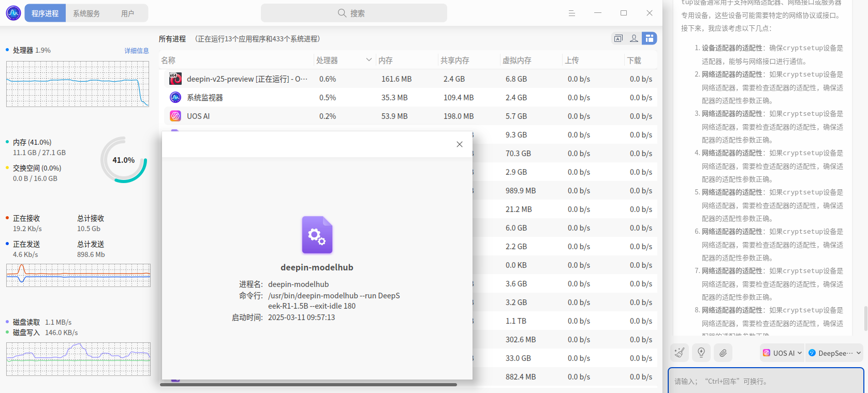Sort processes by 下载 column
Image resolution: width=868 pixels, height=393 pixels.
pos(641,61)
